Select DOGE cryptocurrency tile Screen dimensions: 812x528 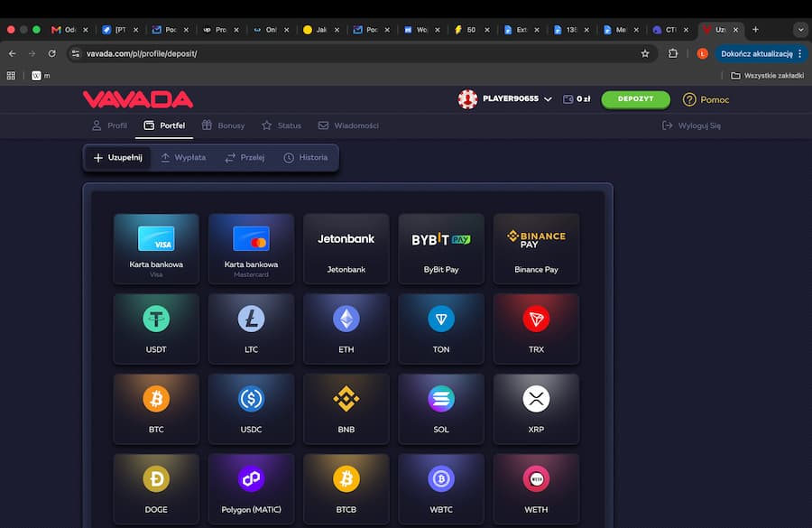[156, 488]
